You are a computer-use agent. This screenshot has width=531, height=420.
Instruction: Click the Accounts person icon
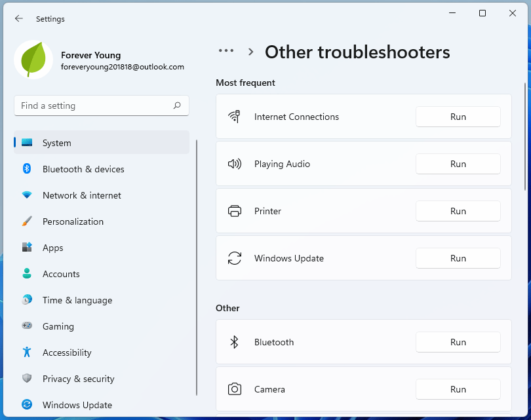[27, 273]
